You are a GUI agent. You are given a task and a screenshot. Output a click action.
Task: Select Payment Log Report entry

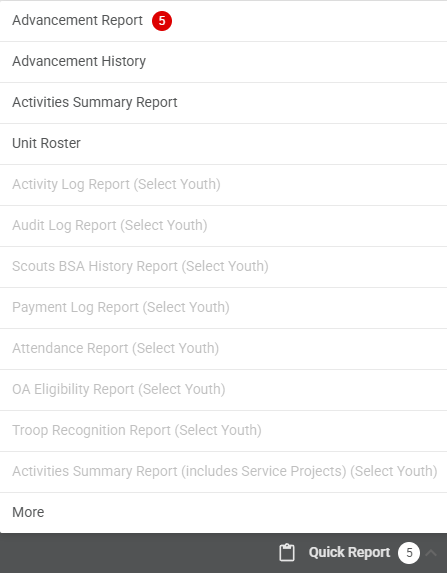(223, 307)
